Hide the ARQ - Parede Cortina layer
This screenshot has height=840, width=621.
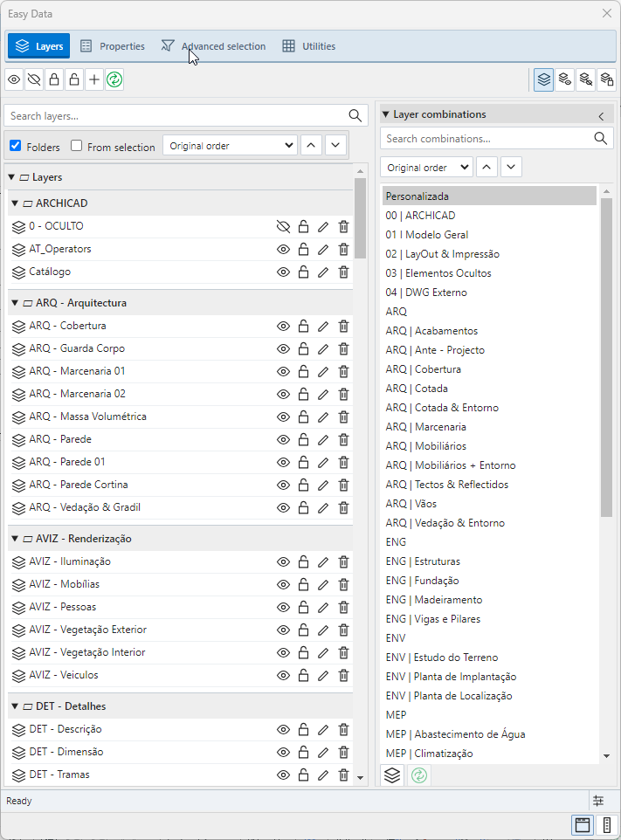283,485
